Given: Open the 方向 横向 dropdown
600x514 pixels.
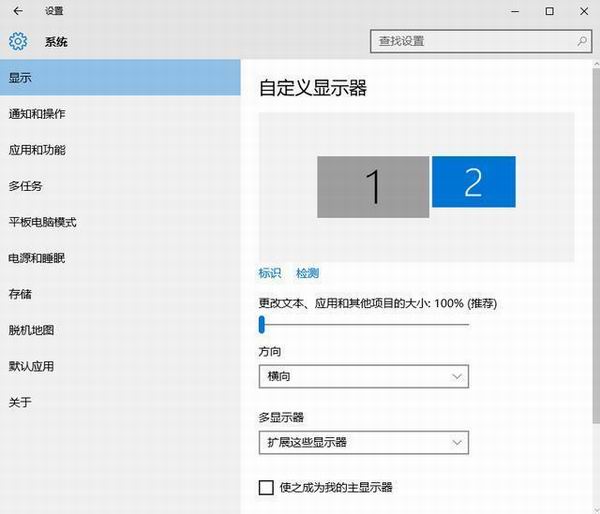Looking at the screenshot, I should click(364, 376).
